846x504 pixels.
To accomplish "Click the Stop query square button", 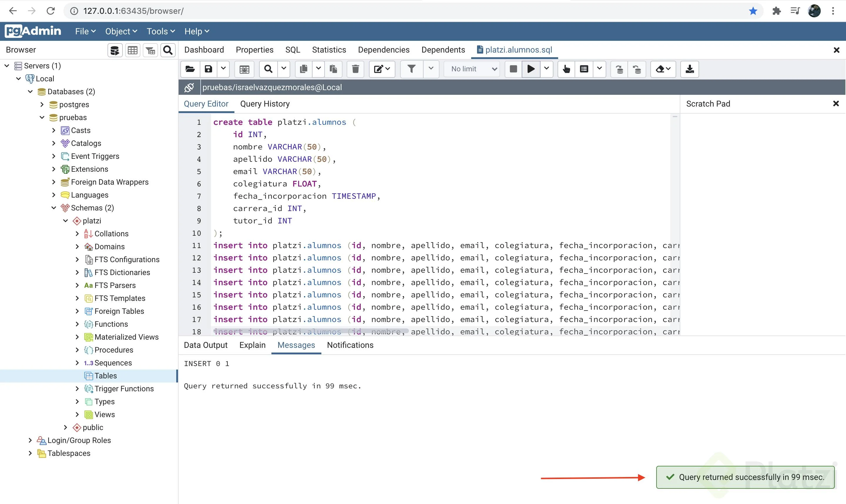I will [x=513, y=69].
